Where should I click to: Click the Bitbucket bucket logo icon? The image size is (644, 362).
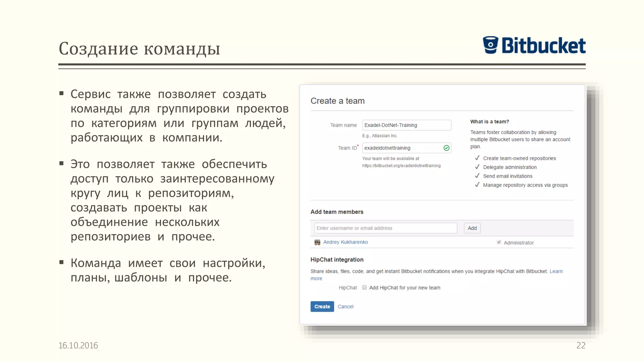point(491,45)
